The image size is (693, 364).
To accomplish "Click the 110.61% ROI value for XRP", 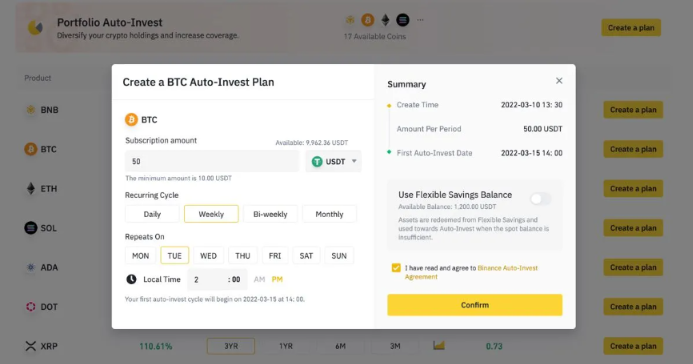I will coord(156,346).
